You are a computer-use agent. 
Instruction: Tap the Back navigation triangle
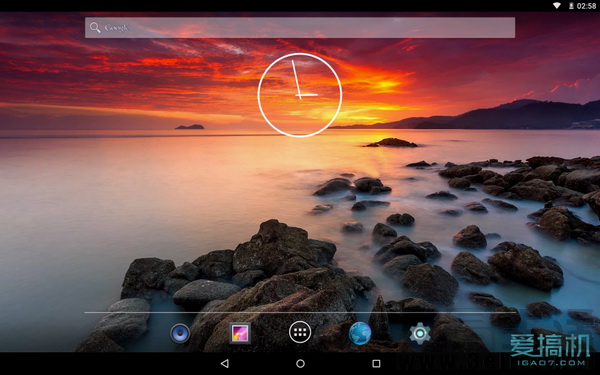point(225,364)
